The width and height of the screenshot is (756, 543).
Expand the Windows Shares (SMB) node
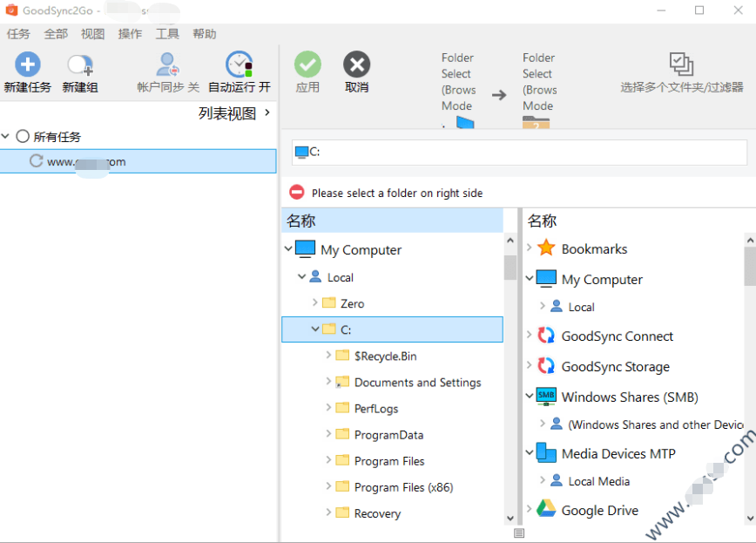(x=530, y=397)
